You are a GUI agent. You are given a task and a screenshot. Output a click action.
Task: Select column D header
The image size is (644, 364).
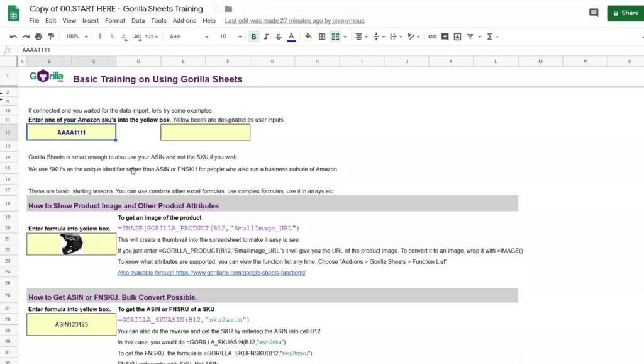[138, 61]
